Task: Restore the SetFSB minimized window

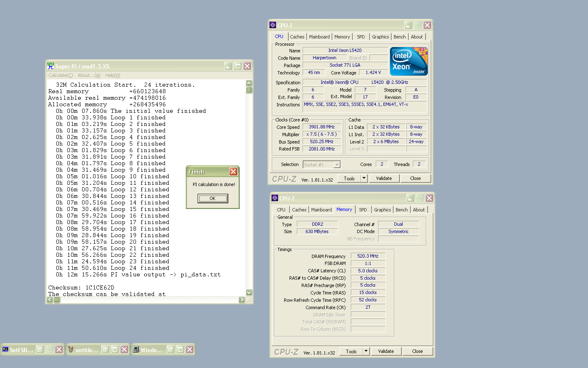Action: 40,349
